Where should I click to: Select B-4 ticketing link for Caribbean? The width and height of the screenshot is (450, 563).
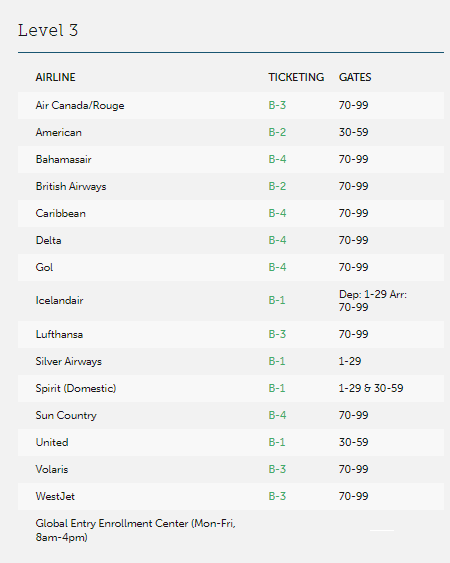pos(277,213)
